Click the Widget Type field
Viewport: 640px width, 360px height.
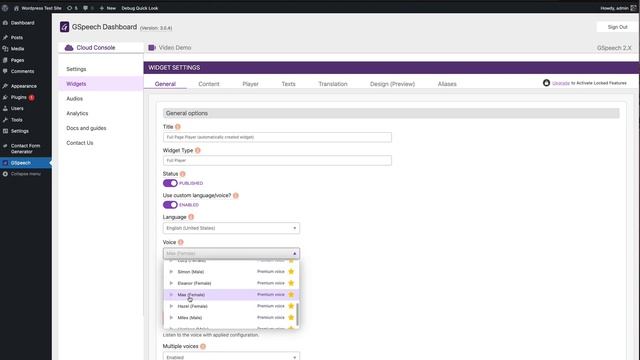point(277,160)
